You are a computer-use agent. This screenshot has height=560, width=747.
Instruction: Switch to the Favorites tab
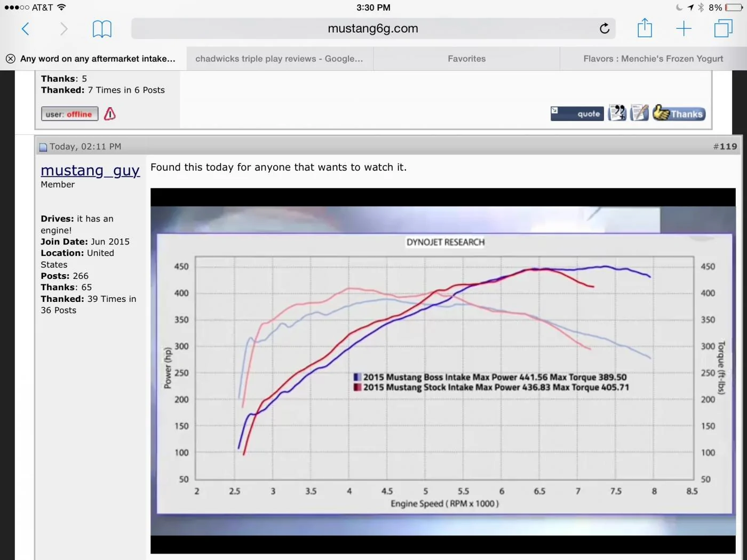pyautogui.click(x=467, y=59)
